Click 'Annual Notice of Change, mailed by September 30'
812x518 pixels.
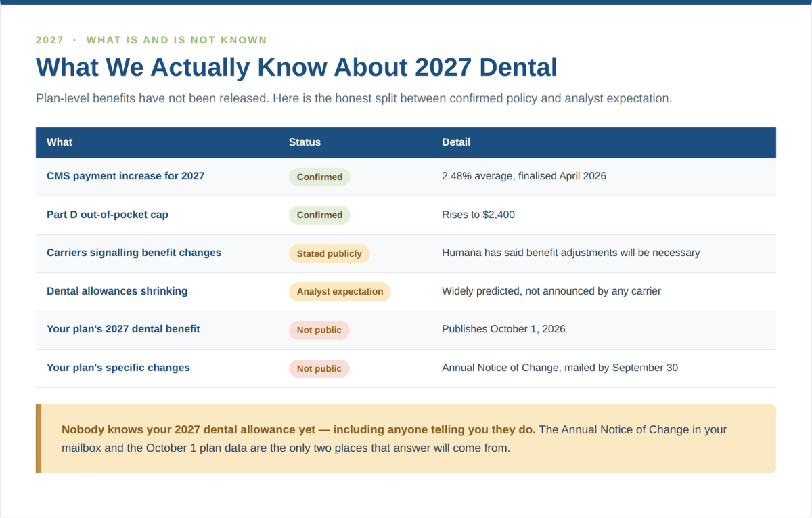point(560,368)
